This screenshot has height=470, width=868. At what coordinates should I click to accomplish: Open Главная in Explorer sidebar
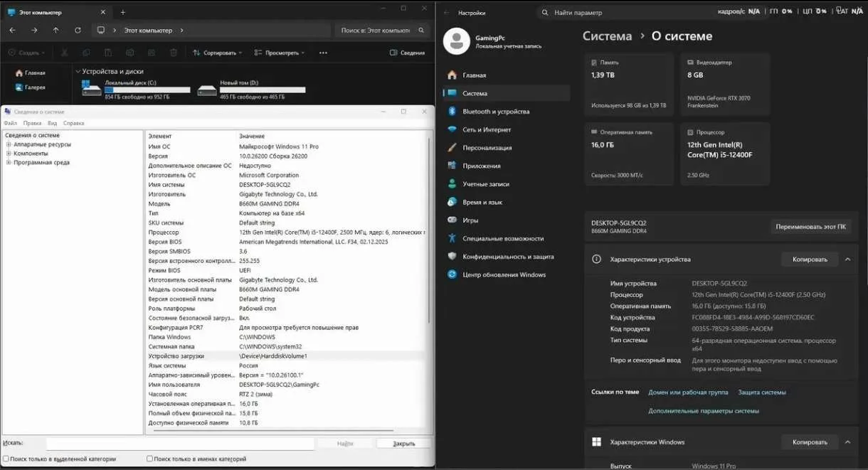click(31, 73)
